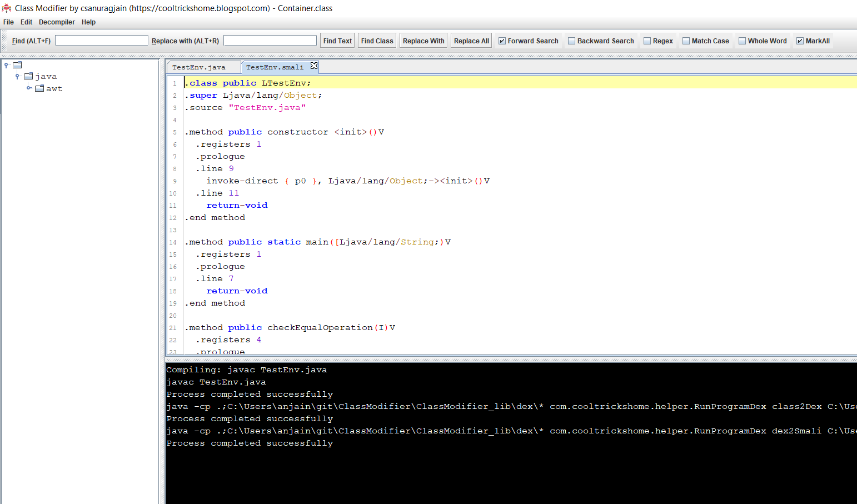Click the Class Modifier application icon in titlebar
This screenshot has width=857, height=504.
coord(6,8)
